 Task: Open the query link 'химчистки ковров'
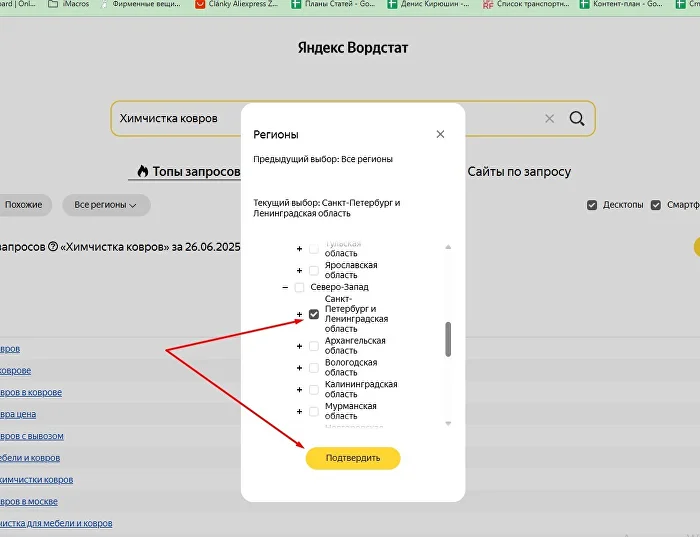pos(37,480)
